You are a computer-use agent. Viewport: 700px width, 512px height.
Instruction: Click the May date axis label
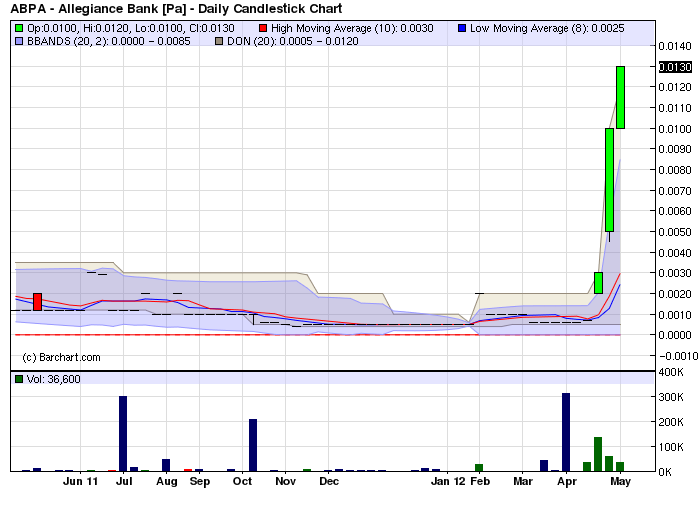pos(621,481)
